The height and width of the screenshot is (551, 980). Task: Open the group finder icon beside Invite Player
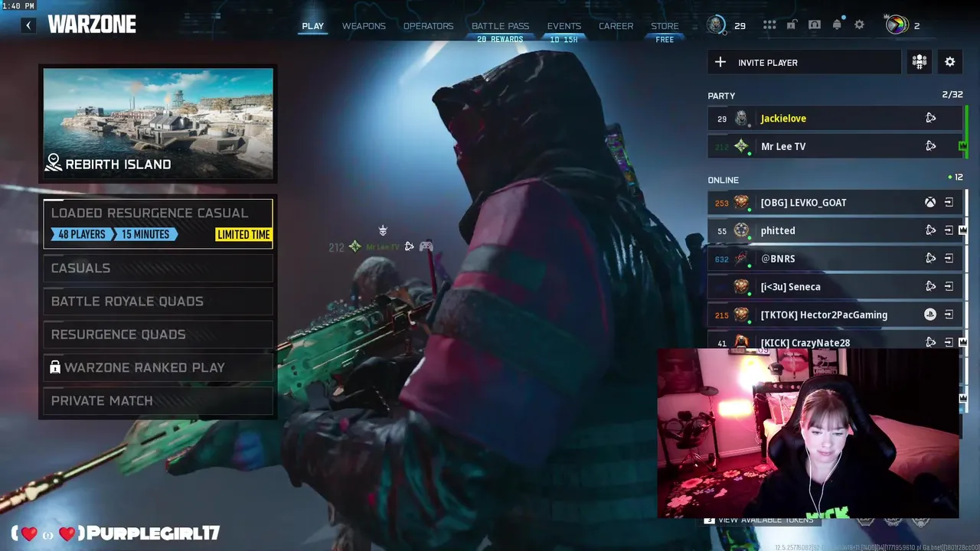click(x=920, y=62)
